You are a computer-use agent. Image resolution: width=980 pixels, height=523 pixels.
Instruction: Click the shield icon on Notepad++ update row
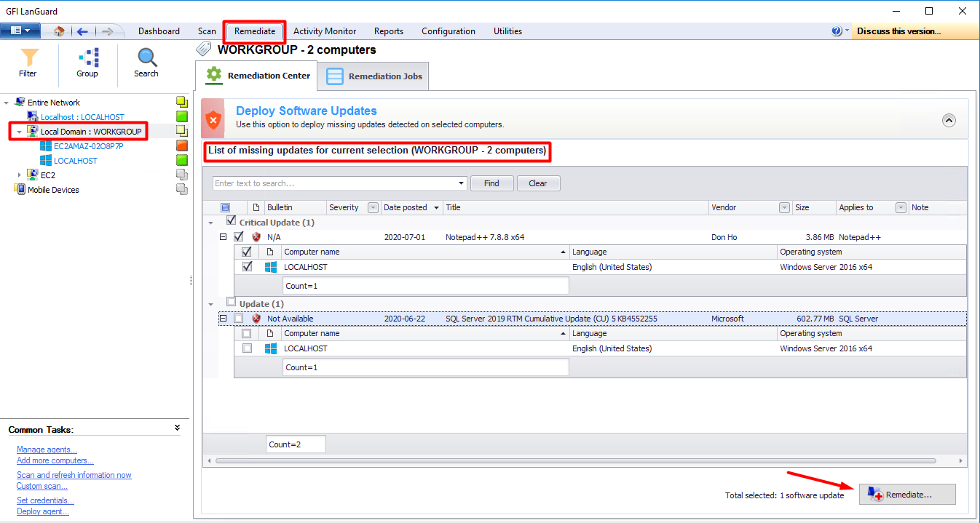coord(256,237)
